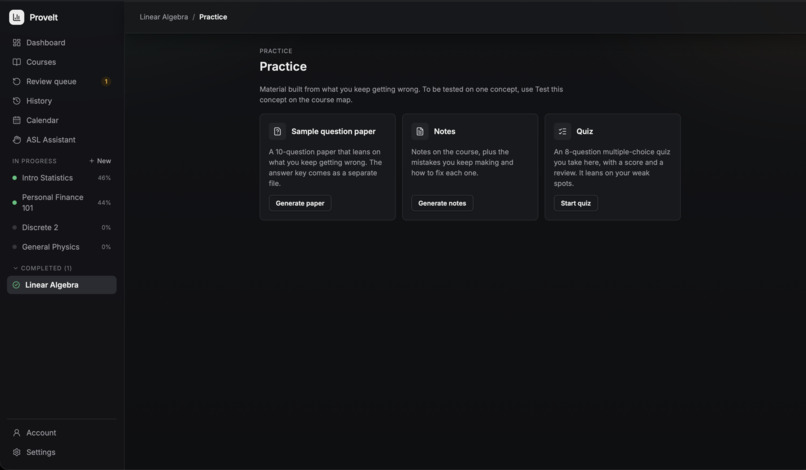Click the Sample question paper card icon
The image size is (806, 470).
pos(277,132)
